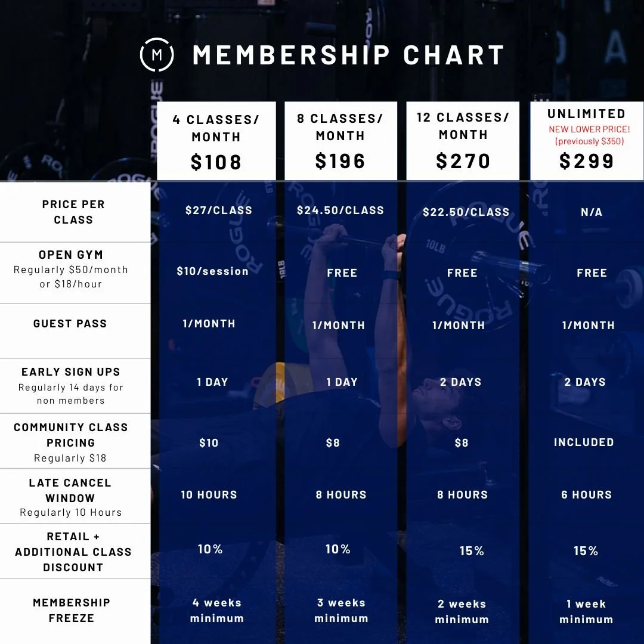Click the 6 HOURS late cancel cell
The image size is (644, 644).
(587, 494)
